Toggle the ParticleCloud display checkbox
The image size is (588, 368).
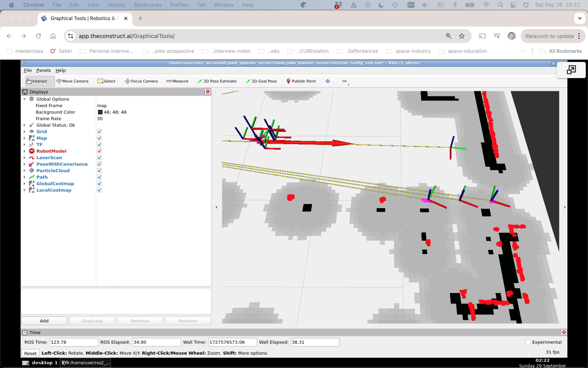99,171
